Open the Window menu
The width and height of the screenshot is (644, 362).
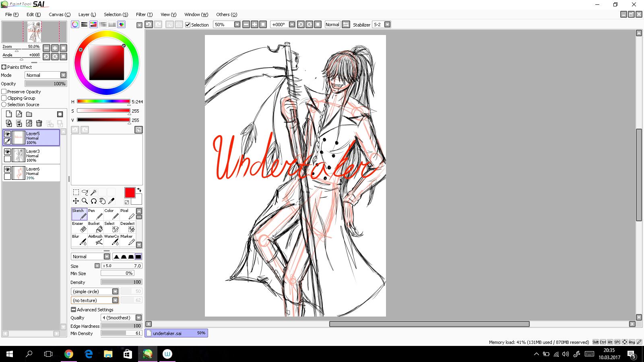[x=196, y=14]
